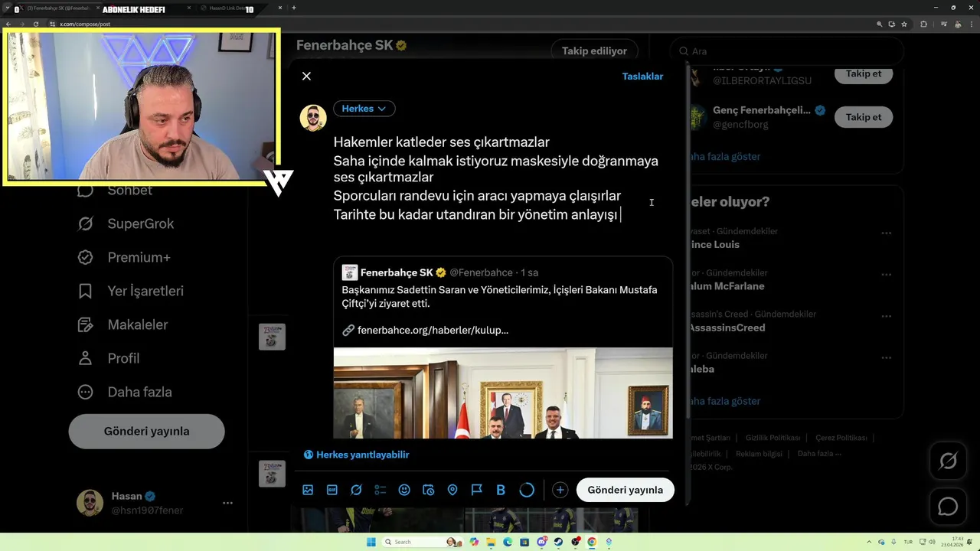The width and height of the screenshot is (980, 551).
Task: Open File Explorer from the taskbar
Action: click(x=491, y=542)
